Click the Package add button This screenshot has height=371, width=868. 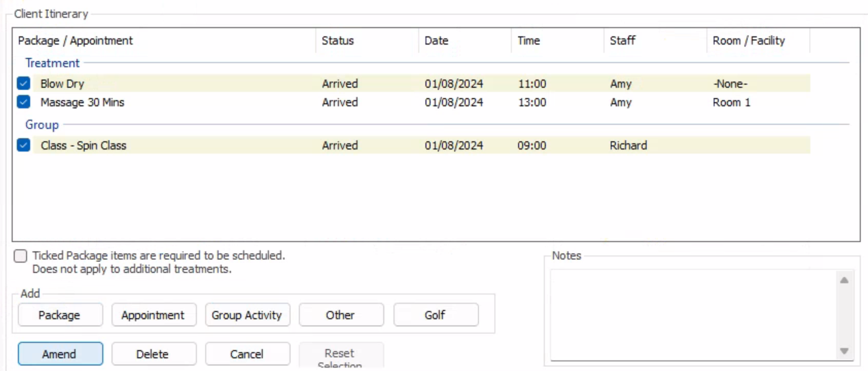pos(60,315)
